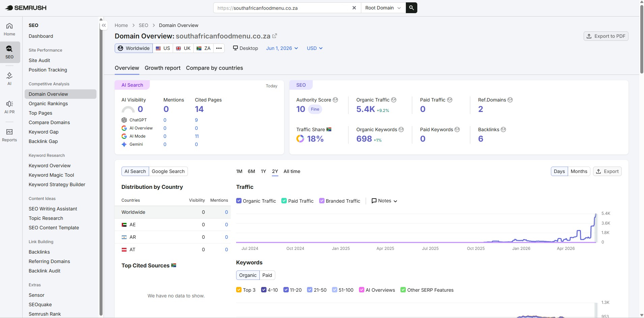Select the US country filter
The width and height of the screenshot is (644, 318).
tap(163, 48)
